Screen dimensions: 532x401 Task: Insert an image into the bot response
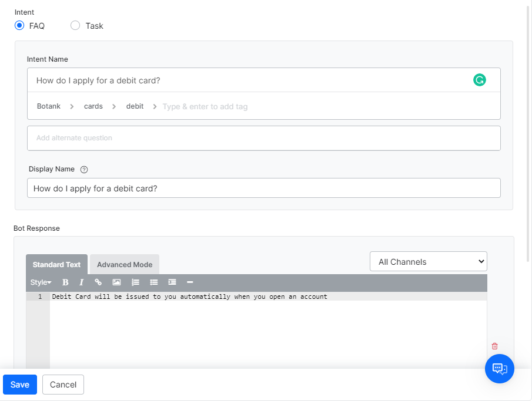click(116, 282)
